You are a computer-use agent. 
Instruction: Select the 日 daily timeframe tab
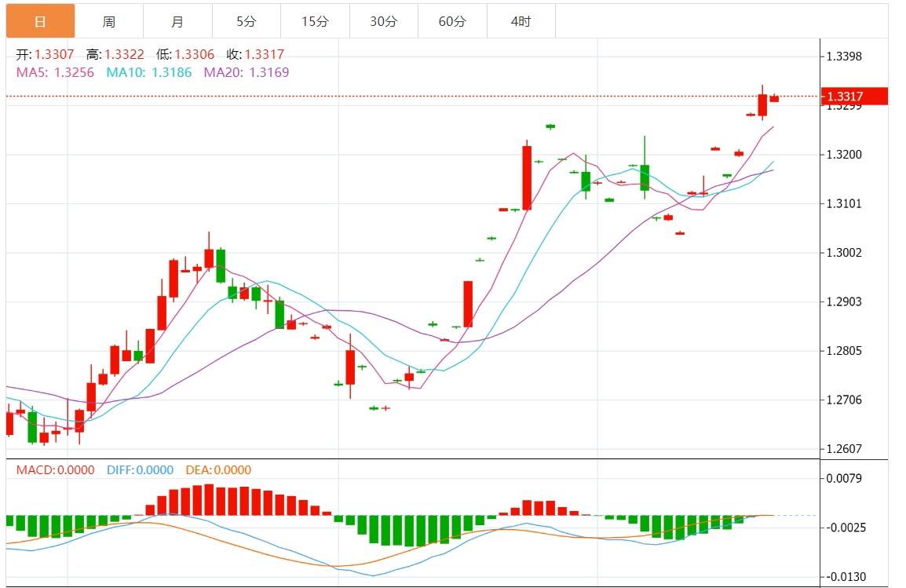[40, 21]
